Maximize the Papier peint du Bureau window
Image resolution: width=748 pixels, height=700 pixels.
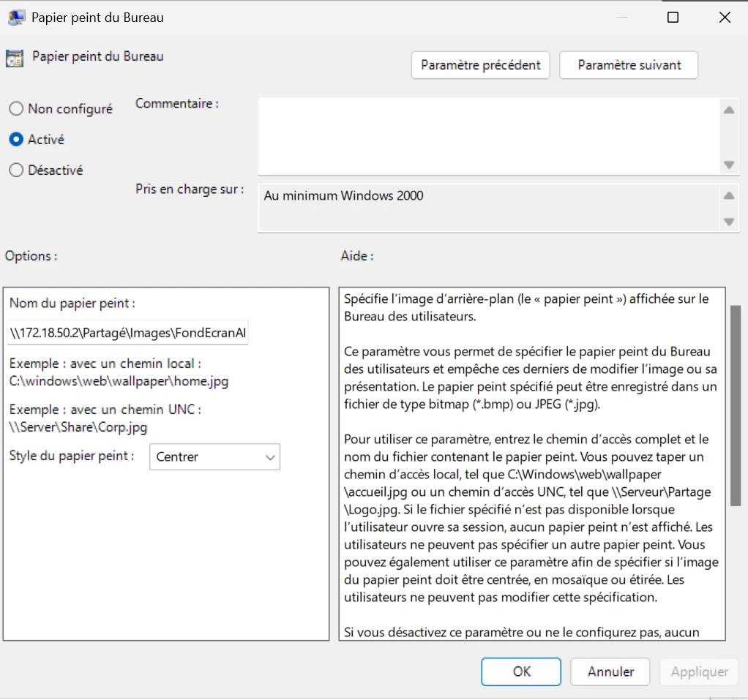[x=673, y=18]
